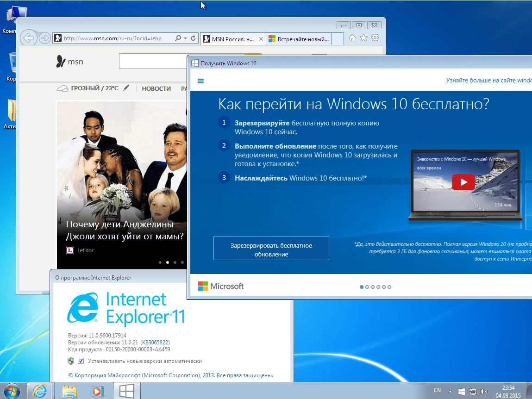Viewport: 532px width, 399px height.
Task: Open IE favorites star icon
Action: [x=364, y=38]
